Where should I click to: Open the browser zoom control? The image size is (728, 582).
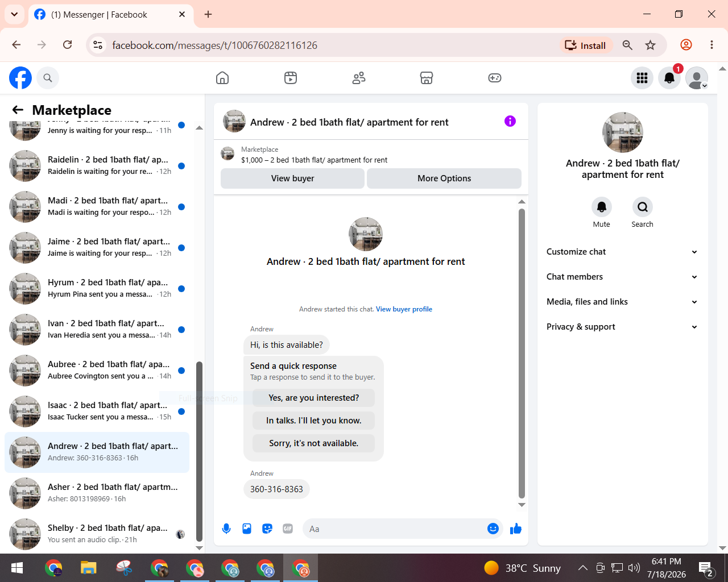(627, 45)
